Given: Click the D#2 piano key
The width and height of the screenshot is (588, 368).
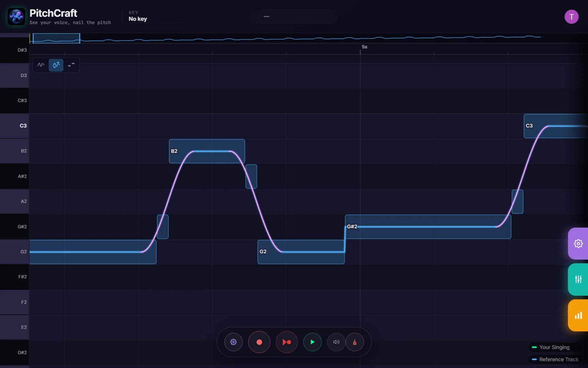Looking at the screenshot, I should pyautogui.click(x=14, y=353).
